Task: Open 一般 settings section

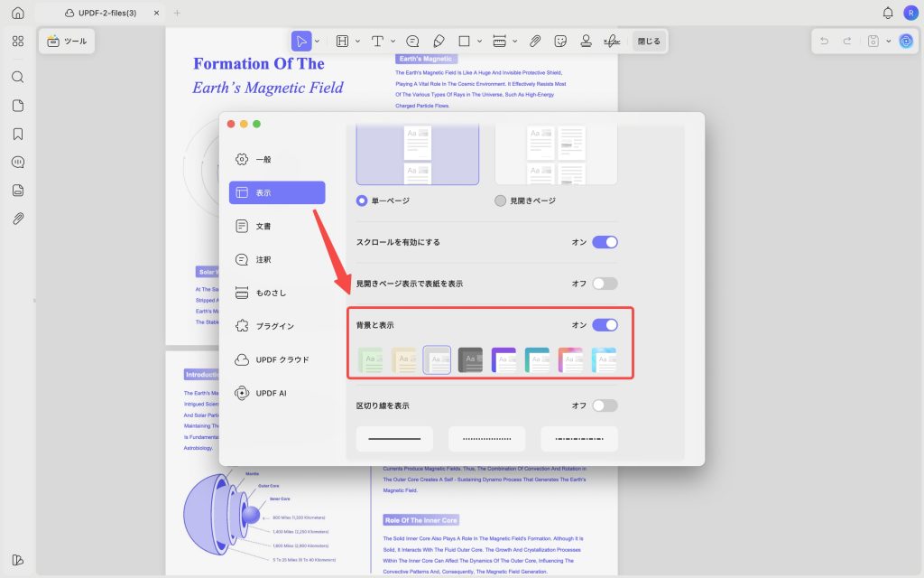Action: [277, 159]
